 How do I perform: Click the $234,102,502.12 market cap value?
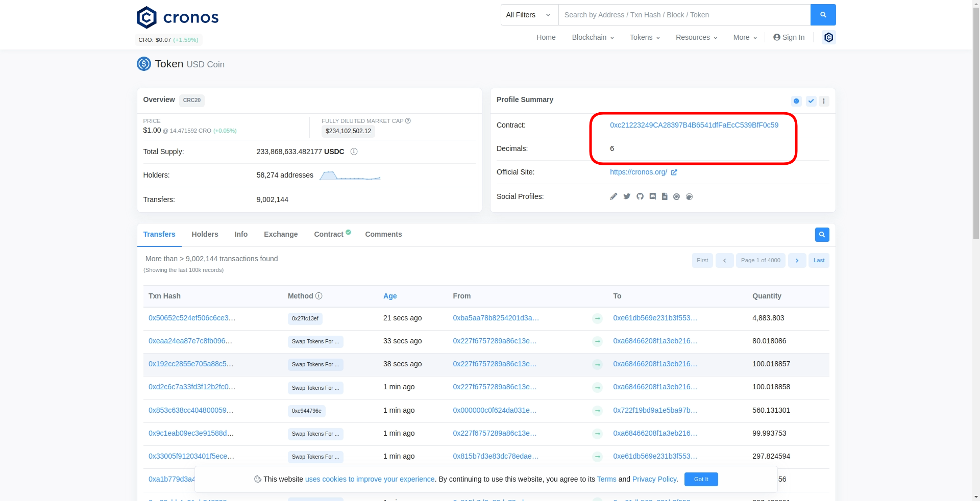click(x=348, y=131)
